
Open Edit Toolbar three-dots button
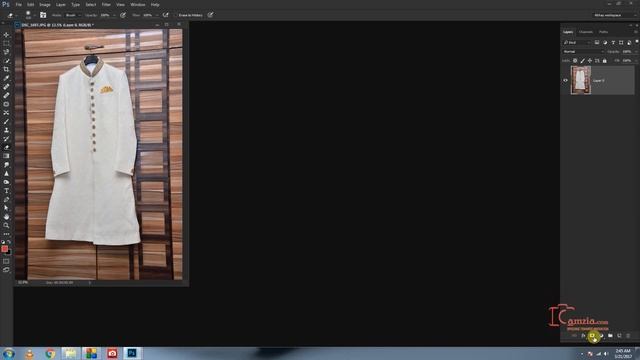pos(6,234)
